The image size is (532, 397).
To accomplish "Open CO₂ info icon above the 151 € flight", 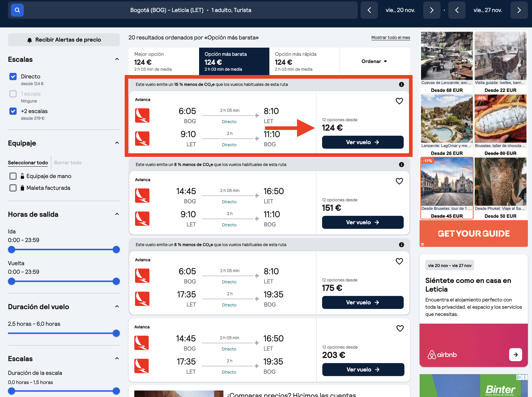I will click(x=401, y=165).
